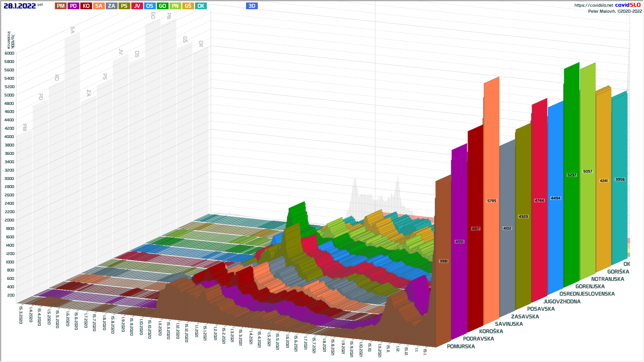
Task: Toggle the PD region legend button
Action: 73,6
